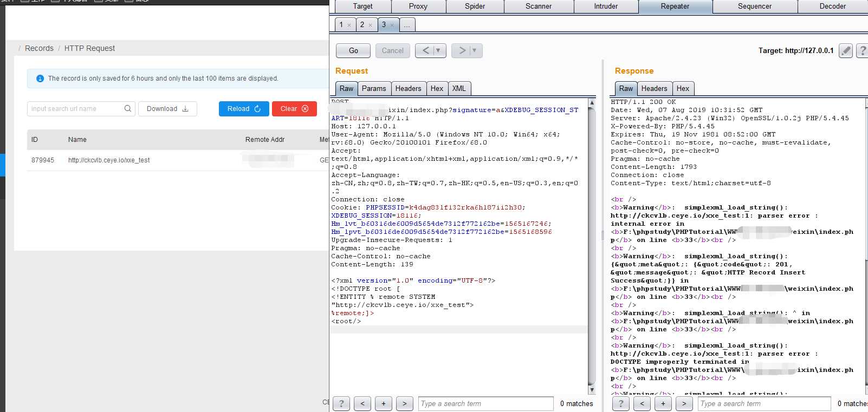Show Request Raw view
Screen dimensions: 868x412
coord(347,88)
